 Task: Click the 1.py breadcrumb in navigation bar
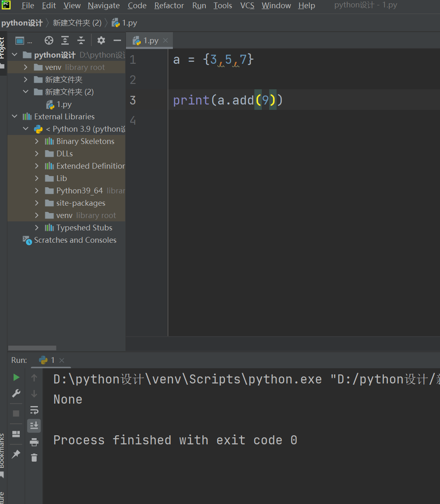pos(125,23)
